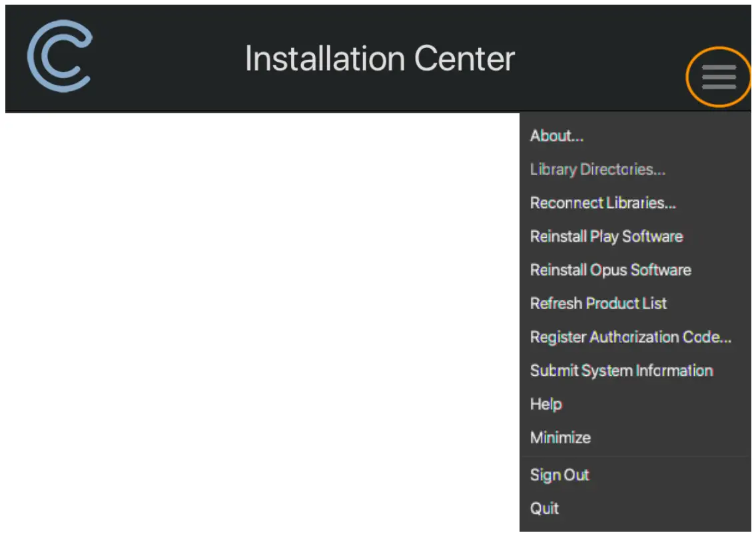Click the orange-circled menu button
This screenshot has height=539, width=756.
pyautogui.click(x=718, y=77)
